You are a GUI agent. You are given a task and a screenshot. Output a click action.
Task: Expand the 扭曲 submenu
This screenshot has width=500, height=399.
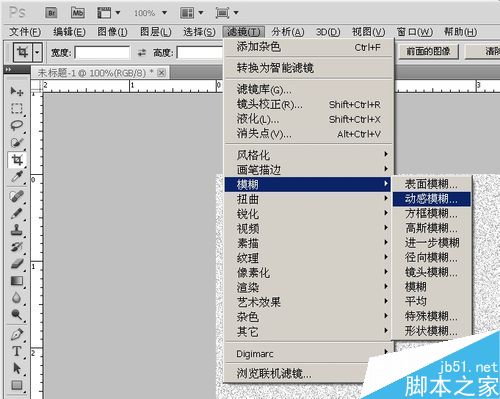308,199
